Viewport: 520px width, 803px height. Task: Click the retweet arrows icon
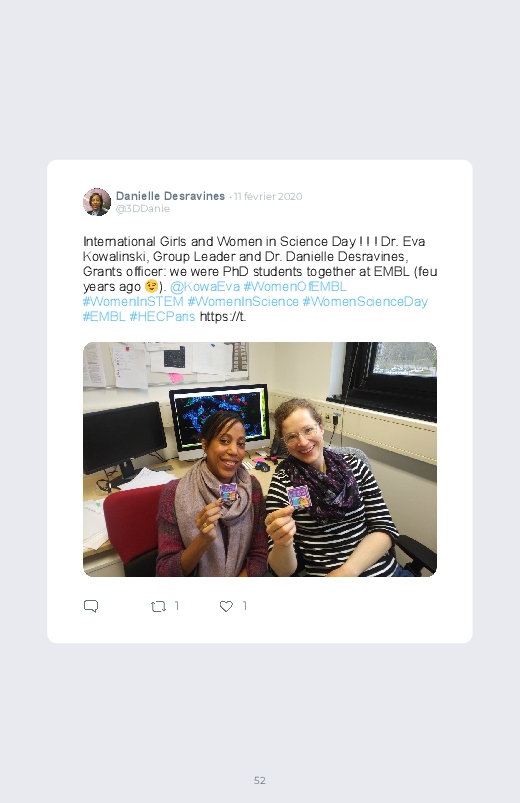coord(158,607)
